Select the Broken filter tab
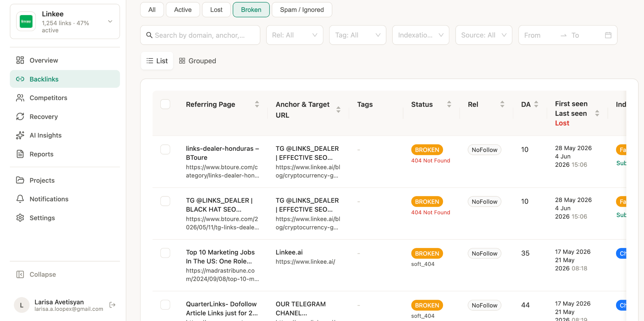644x321 pixels. (251, 10)
